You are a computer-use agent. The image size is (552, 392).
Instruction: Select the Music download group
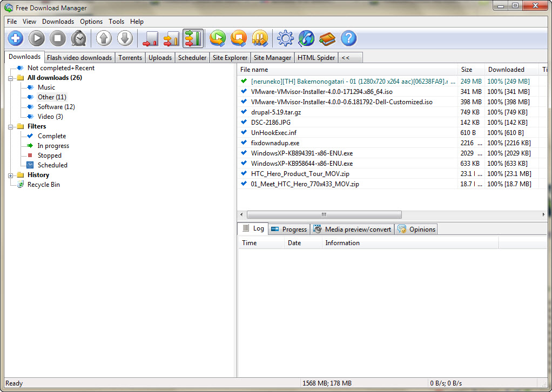point(46,87)
